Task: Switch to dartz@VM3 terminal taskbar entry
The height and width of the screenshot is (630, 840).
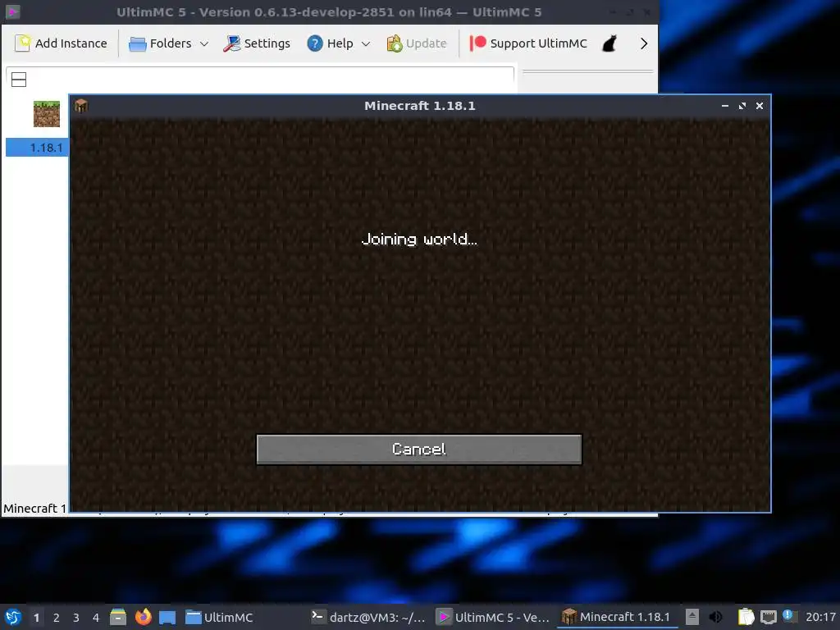Action: tap(369, 617)
